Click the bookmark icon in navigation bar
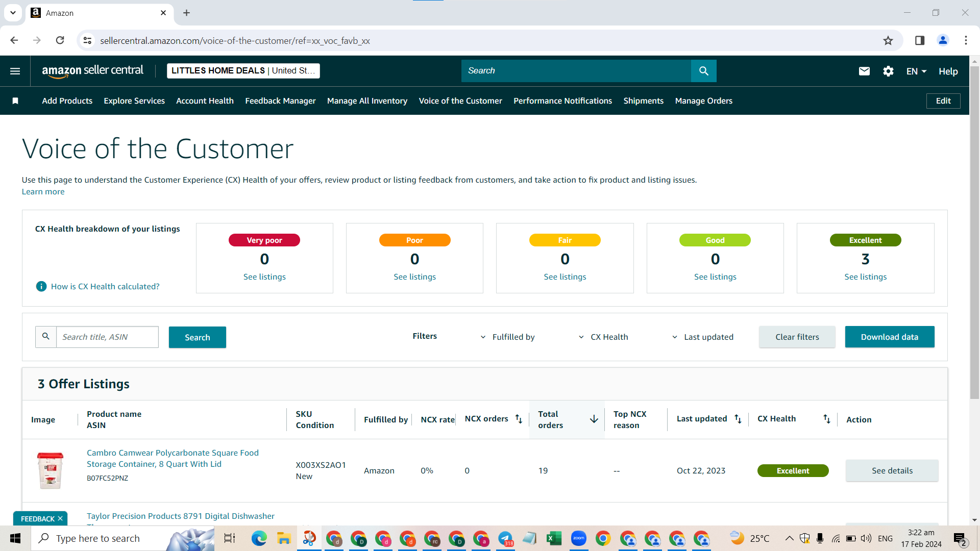 [15, 101]
